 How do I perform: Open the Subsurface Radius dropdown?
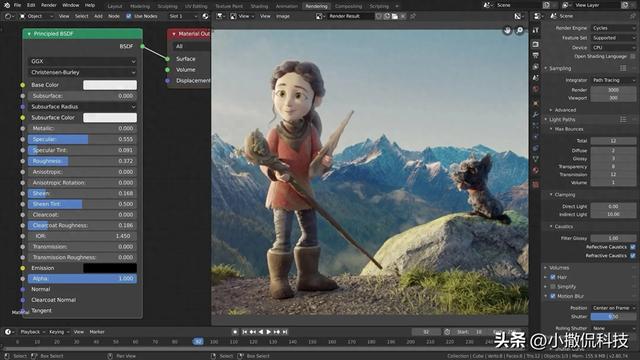coord(83,107)
